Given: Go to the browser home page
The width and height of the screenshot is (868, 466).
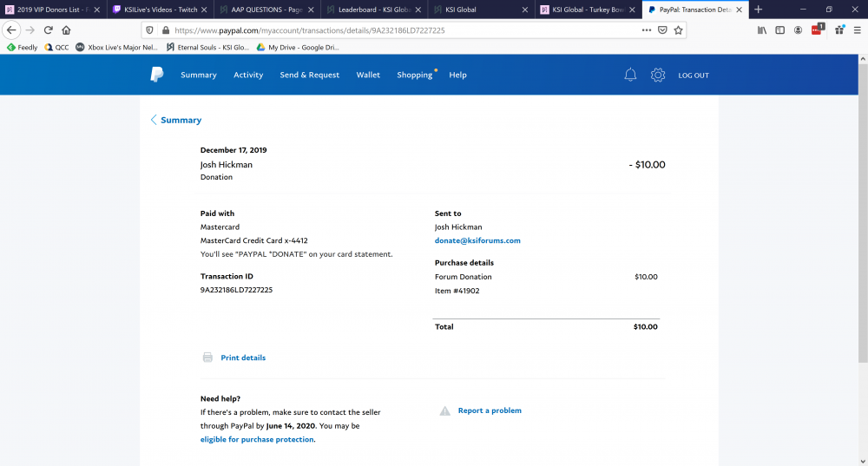Looking at the screenshot, I should [67, 30].
